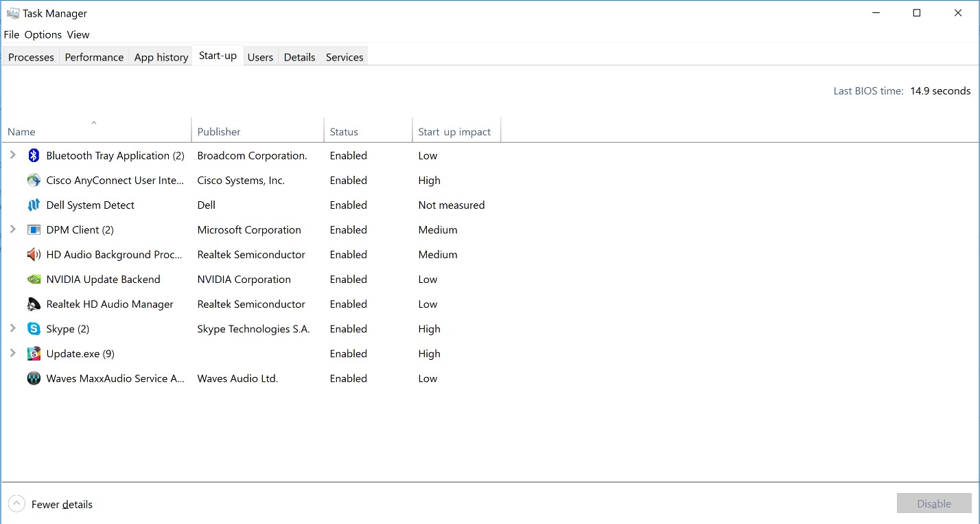Click the Realtek HD Audio Manager icon
980x524 pixels.
[x=34, y=304]
